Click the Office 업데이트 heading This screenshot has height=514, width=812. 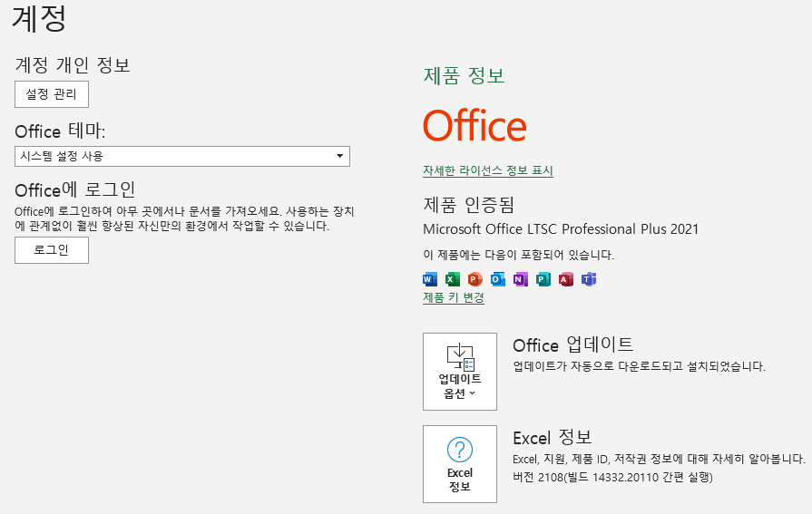573,344
